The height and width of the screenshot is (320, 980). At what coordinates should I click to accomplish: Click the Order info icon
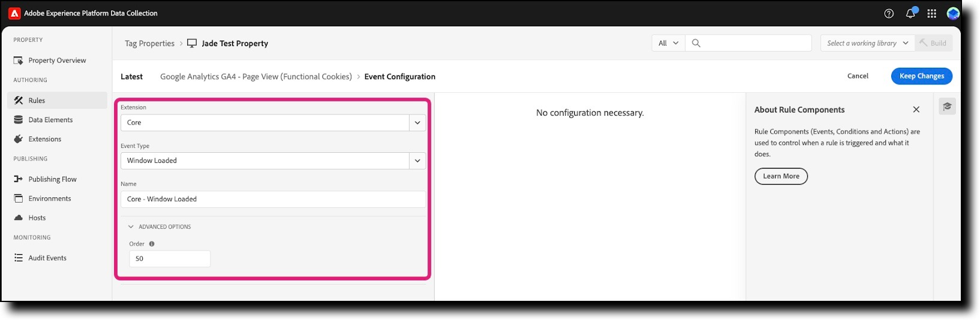point(152,244)
